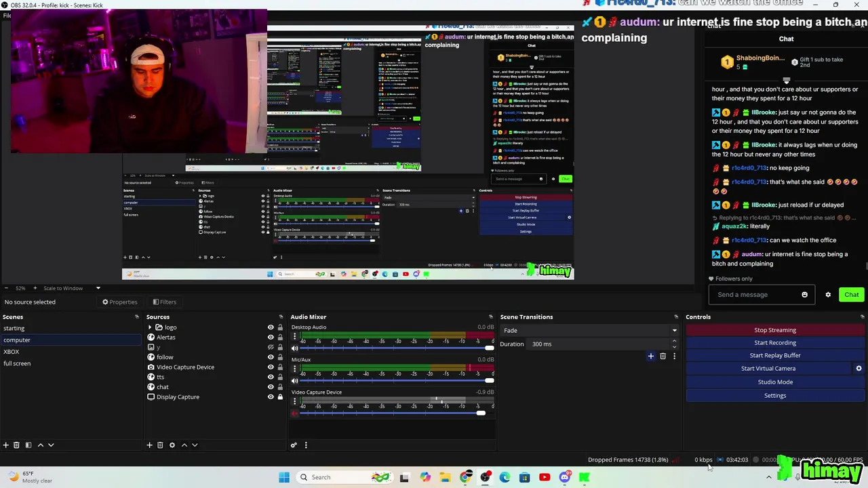Viewport: 868px width, 488px height.
Task: Open Desktop Audio options dots
Action: (x=294, y=336)
